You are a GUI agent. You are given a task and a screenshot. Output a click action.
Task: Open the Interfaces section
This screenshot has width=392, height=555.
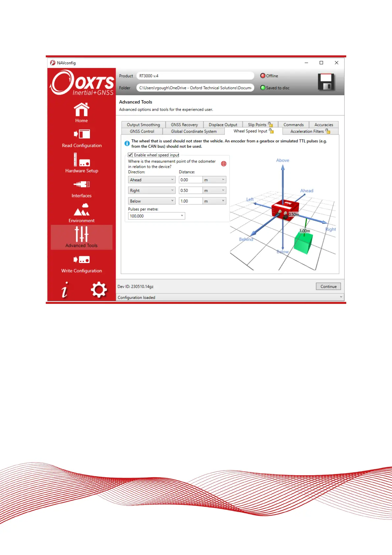[82, 189]
